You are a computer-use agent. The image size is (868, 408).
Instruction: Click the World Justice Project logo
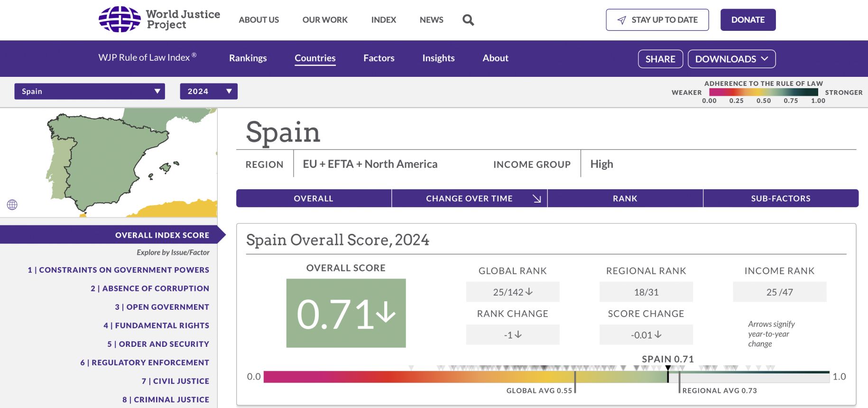[159, 19]
